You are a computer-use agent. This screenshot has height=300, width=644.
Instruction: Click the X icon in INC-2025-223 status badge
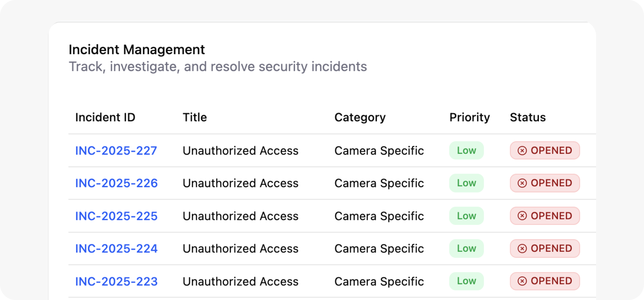point(522,281)
